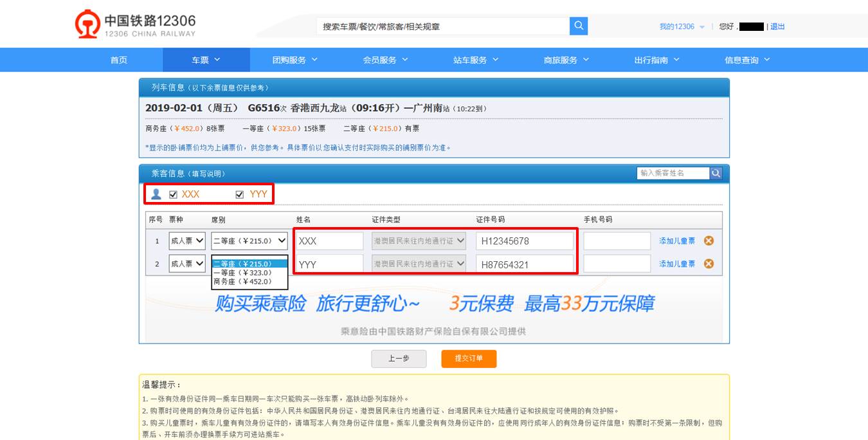Uncheck the YYY passenger checkbox

tap(239, 193)
